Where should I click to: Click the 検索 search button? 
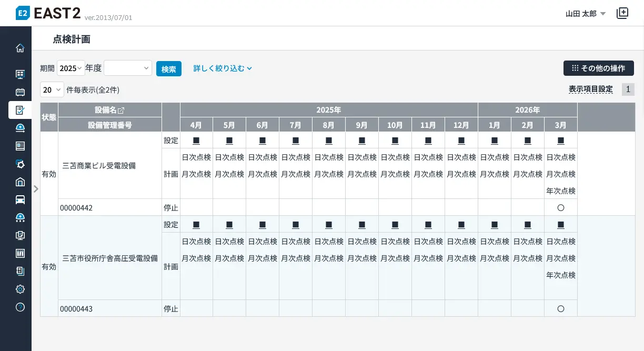pyautogui.click(x=169, y=69)
